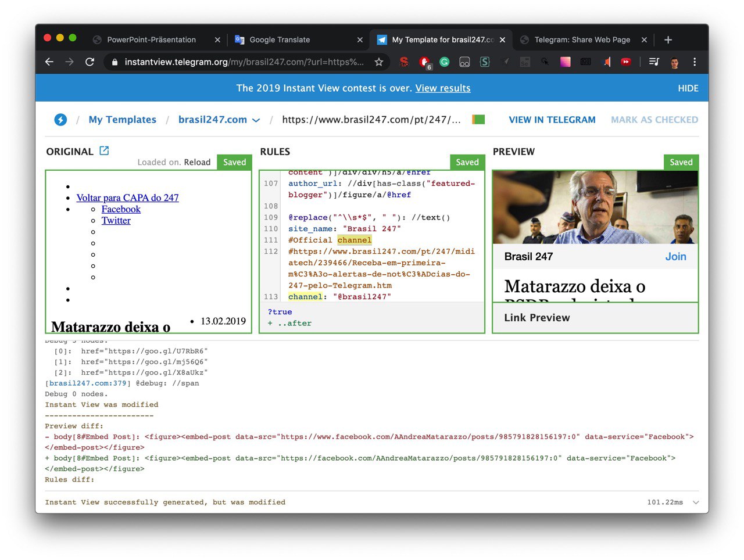The width and height of the screenshot is (744, 560).
Task: Open the red SEO extension icon
Action: 404,62
